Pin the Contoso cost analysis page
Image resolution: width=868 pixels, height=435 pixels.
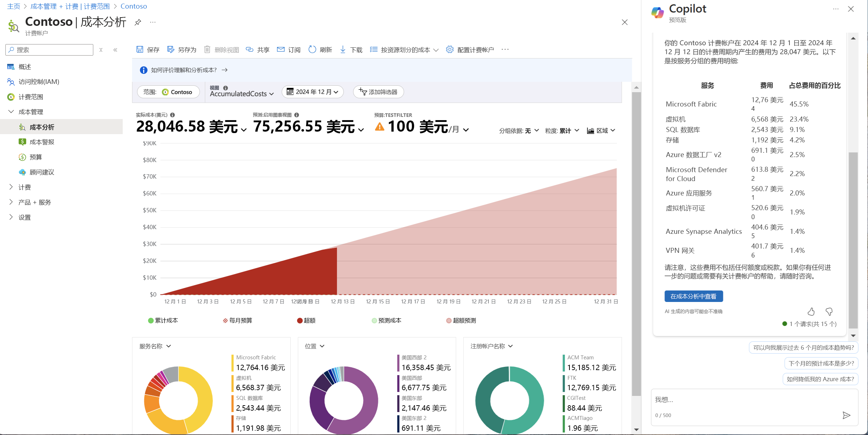[x=137, y=22]
